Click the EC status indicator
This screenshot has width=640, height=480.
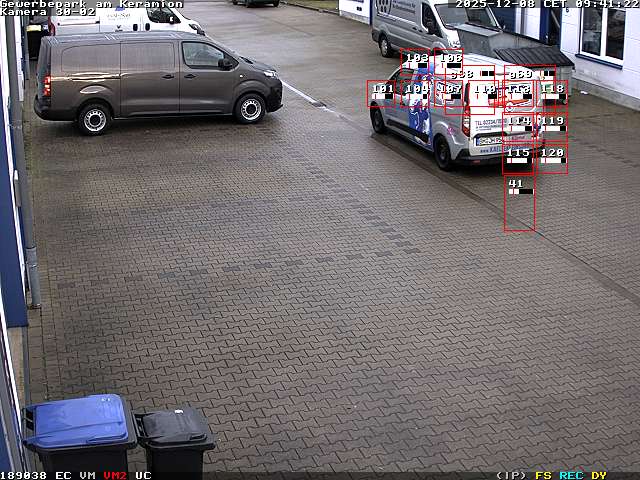63,475
